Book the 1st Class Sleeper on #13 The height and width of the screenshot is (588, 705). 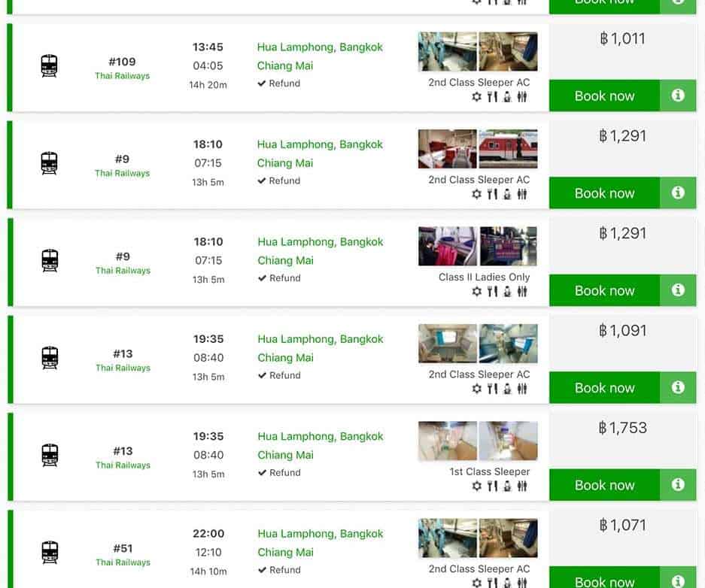(604, 485)
